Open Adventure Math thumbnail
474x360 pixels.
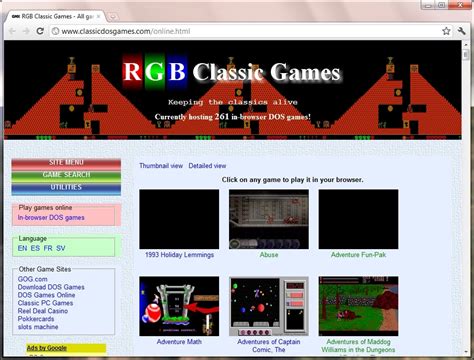[179, 306]
